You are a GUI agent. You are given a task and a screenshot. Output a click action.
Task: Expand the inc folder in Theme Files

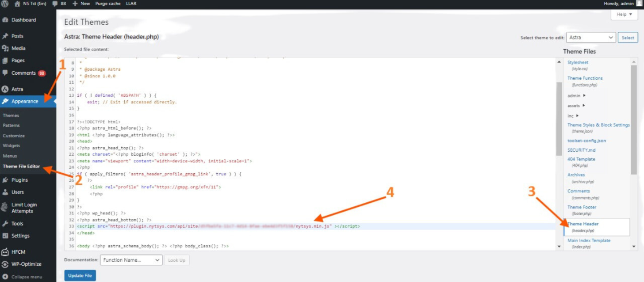tap(573, 116)
